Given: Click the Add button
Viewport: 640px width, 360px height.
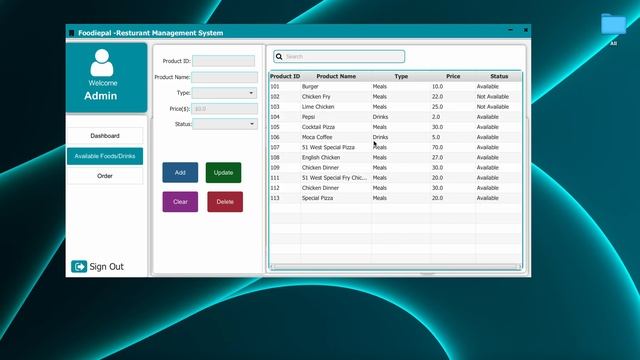Looking at the screenshot, I should click(180, 173).
